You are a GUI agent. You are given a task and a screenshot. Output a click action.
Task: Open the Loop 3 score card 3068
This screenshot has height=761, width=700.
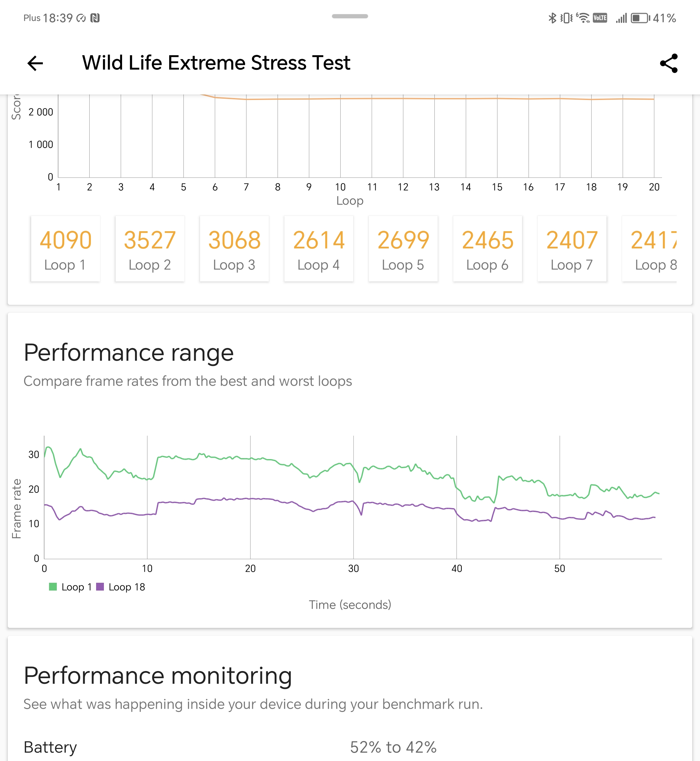pyautogui.click(x=234, y=249)
